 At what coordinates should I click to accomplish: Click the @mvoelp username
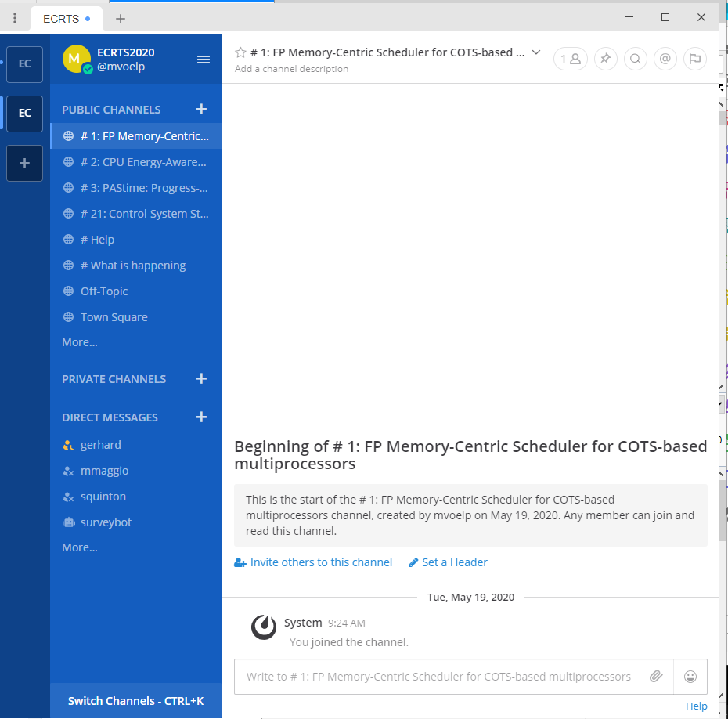pyautogui.click(x=121, y=67)
